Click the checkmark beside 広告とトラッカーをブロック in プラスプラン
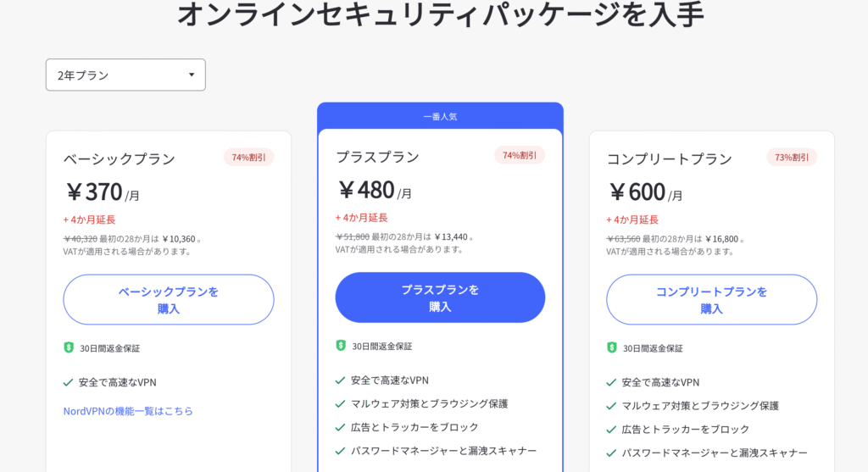 point(341,427)
